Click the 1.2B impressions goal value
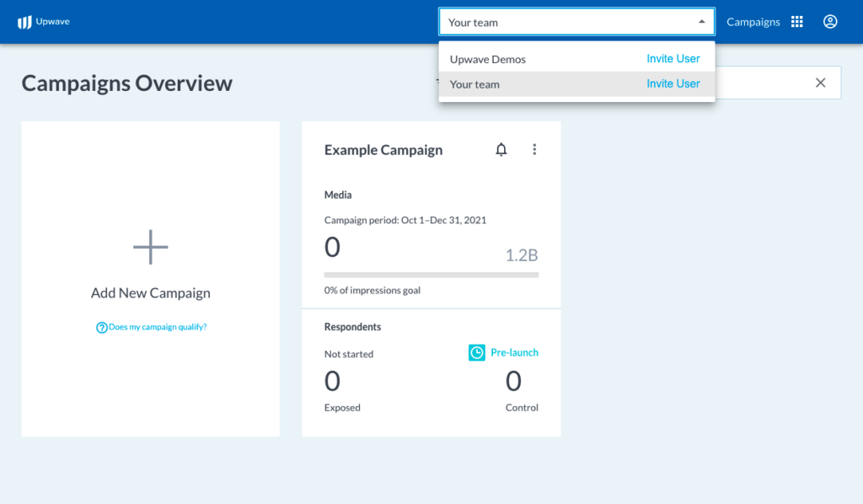863x504 pixels. [521, 255]
